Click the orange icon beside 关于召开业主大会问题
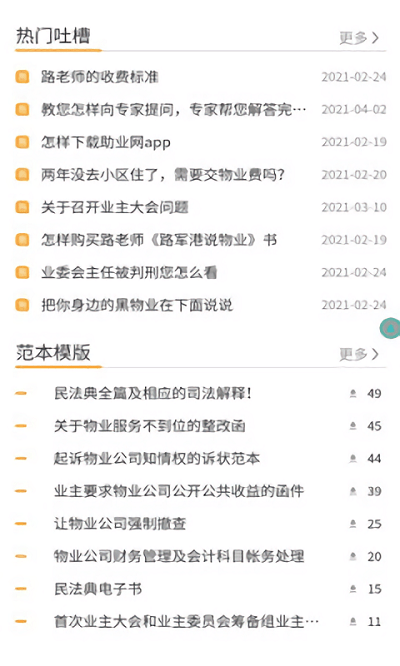This screenshot has width=400, height=666. (22, 207)
